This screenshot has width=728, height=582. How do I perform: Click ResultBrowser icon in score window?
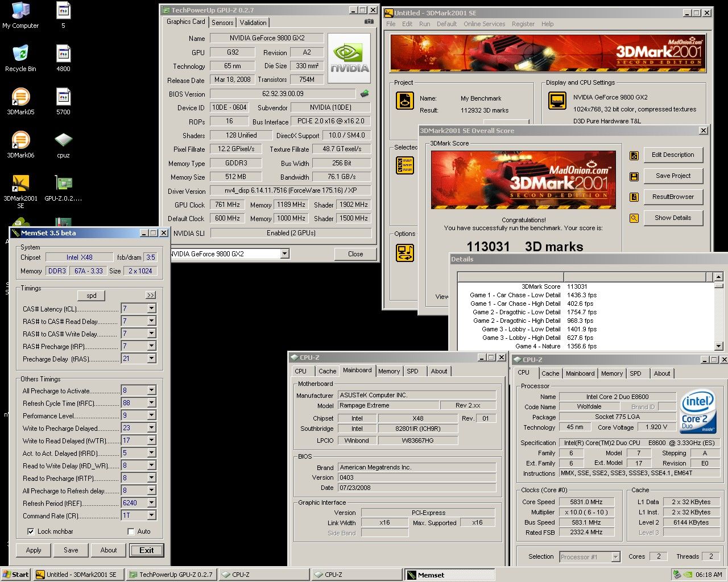pos(634,197)
